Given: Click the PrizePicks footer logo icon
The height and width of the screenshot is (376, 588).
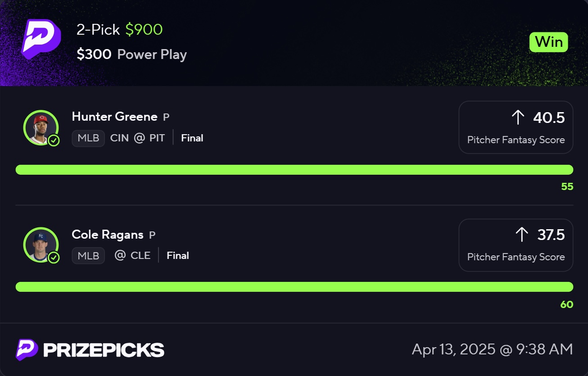Looking at the screenshot, I should click(x=27, y=349).
